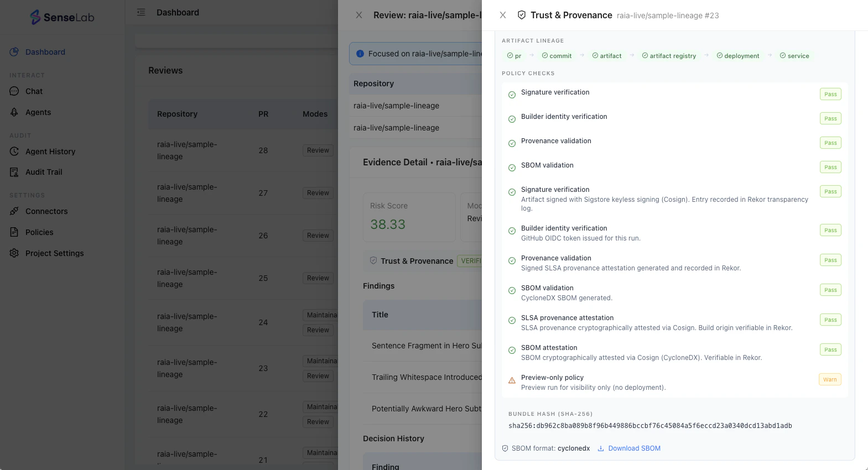Click the Agent History clock icon
The image size is (868, 470).
pyautogui.click(x=14, y=152)
